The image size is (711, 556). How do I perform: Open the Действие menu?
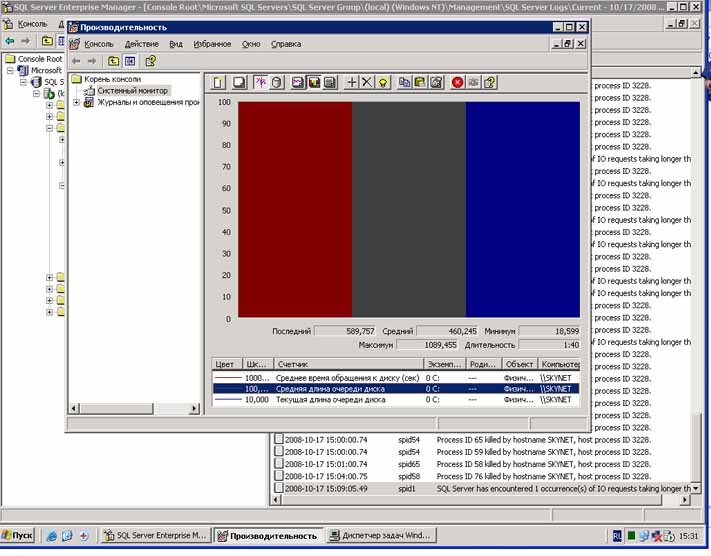click(x=141, y=44)
